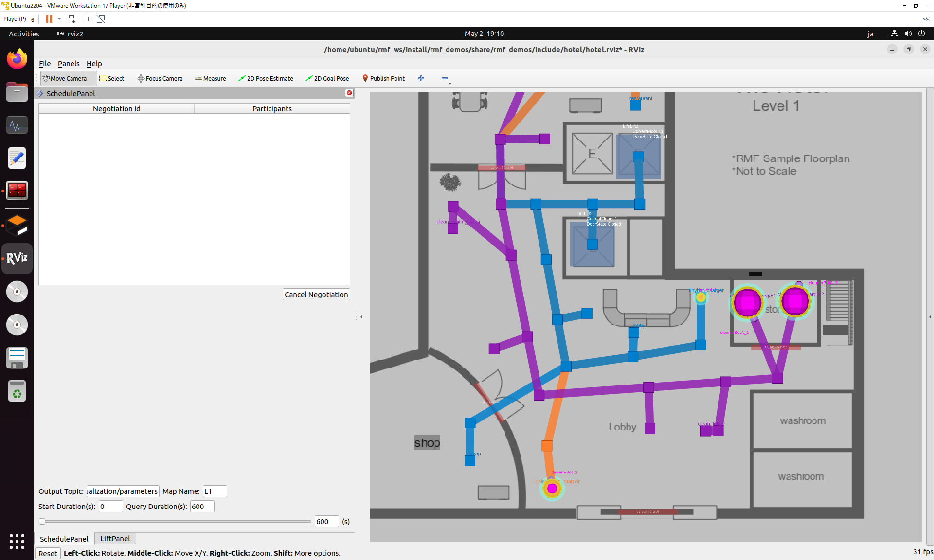Activate the Select tool
This screenshot has height=560, width=934.
click(x=112, y=78)
